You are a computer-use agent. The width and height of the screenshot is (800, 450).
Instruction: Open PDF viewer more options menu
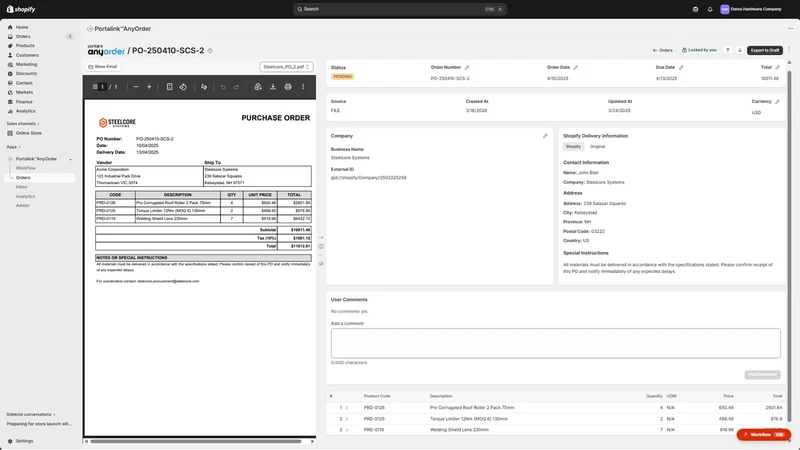tap(303, 87)
